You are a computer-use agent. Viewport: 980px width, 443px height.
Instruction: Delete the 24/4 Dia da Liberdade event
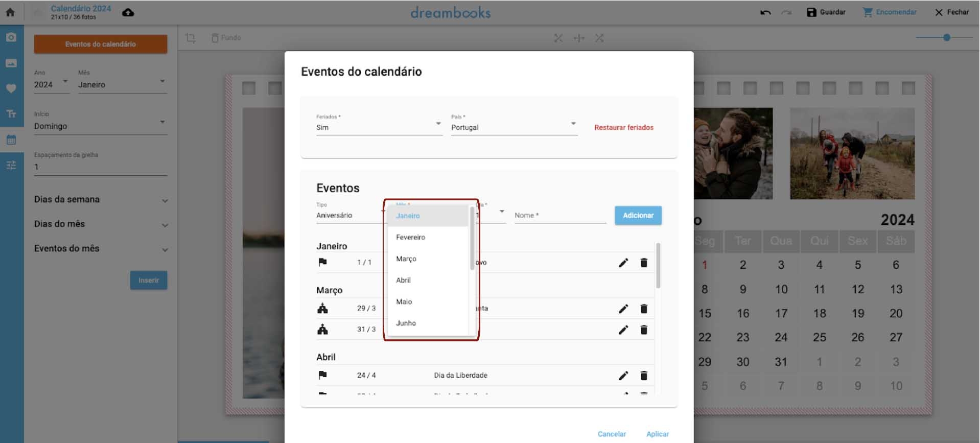click(644, 376)
